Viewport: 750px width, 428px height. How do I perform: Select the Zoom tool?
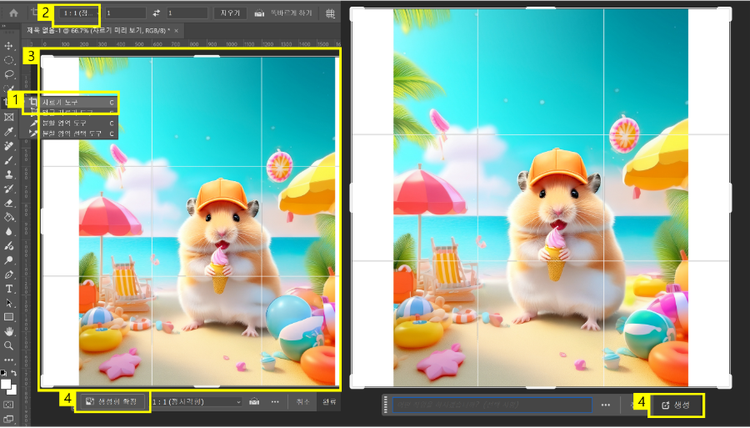pos(9,345)
